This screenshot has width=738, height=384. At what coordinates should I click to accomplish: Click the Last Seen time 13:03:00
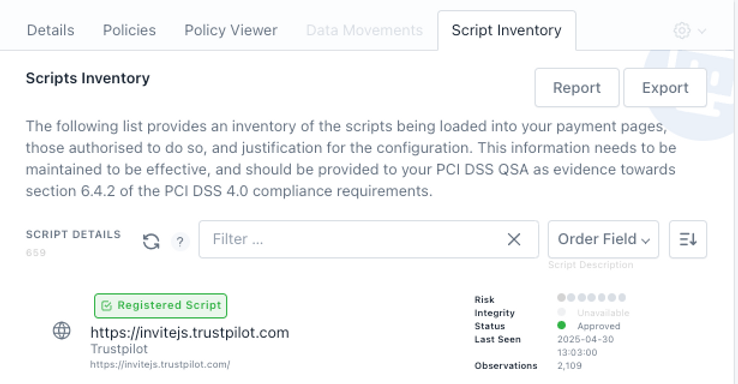tap(577, 352)
